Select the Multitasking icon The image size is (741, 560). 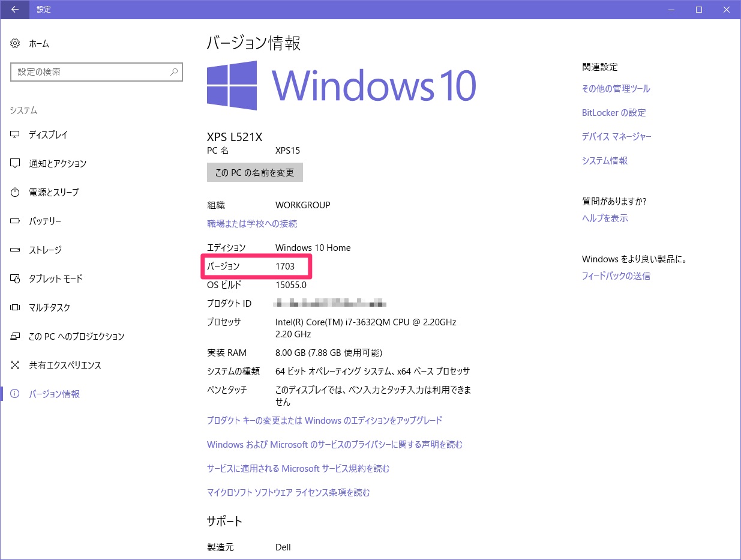(16, 308)
